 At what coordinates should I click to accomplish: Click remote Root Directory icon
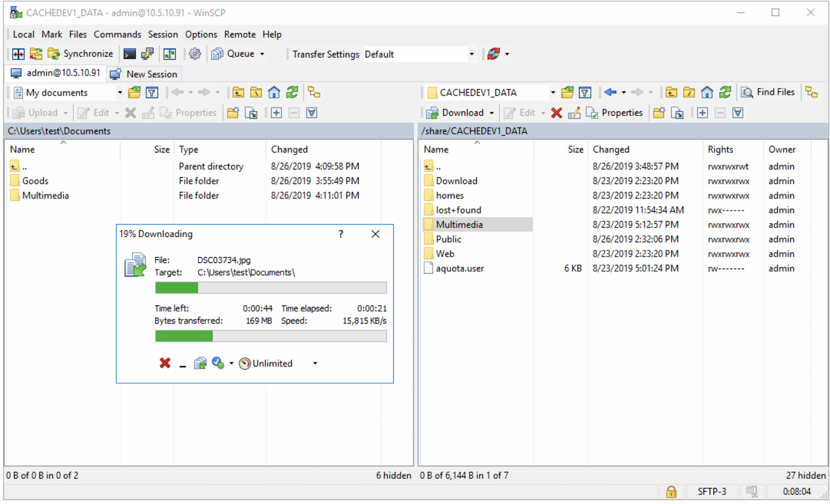click(689, 93)
